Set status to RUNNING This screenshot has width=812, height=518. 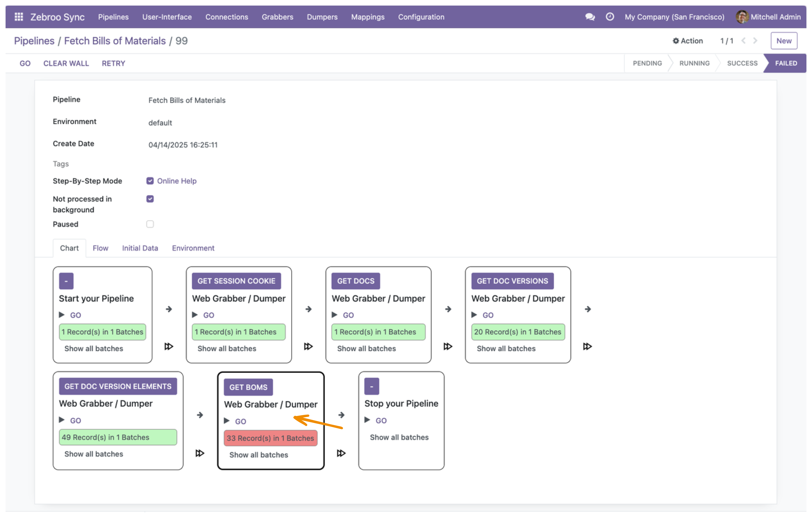694,63
